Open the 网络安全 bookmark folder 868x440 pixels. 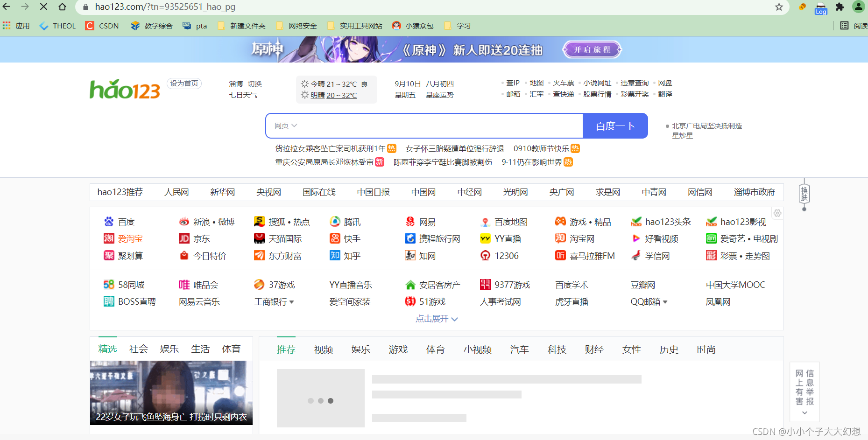tap(296, 26)
